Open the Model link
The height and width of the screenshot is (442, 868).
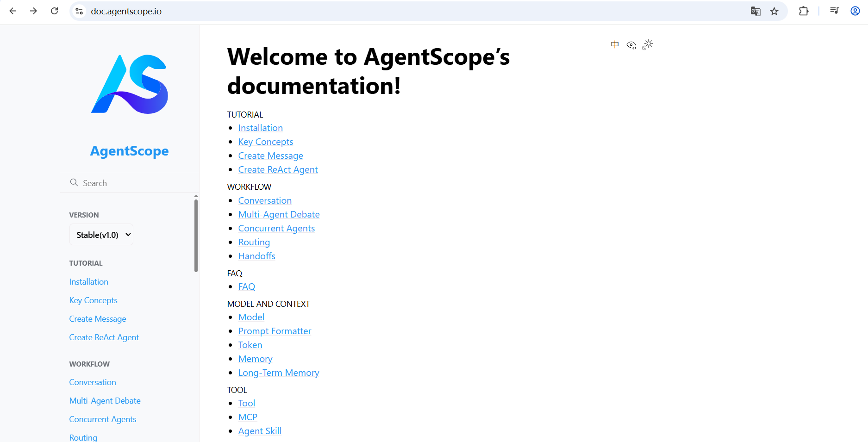pos(251,317)
